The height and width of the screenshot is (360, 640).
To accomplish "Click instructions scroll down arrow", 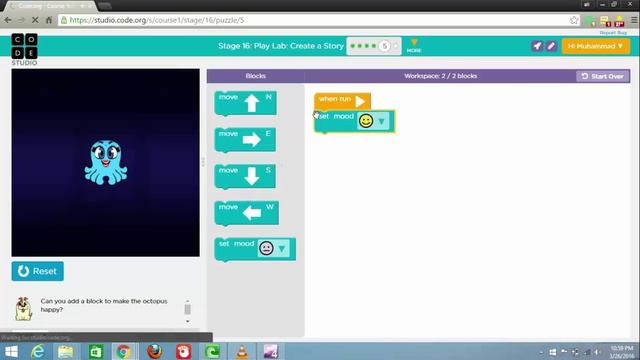I will (187, 322).
